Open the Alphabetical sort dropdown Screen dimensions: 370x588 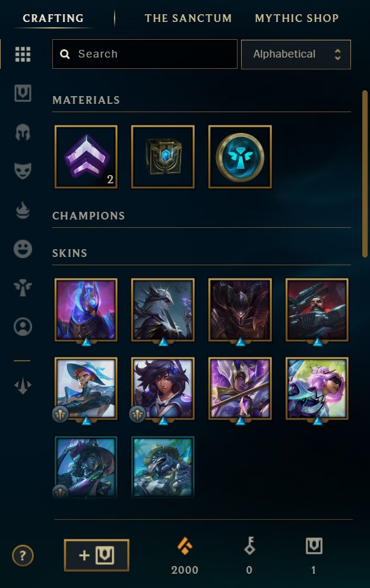click(296, 55)
